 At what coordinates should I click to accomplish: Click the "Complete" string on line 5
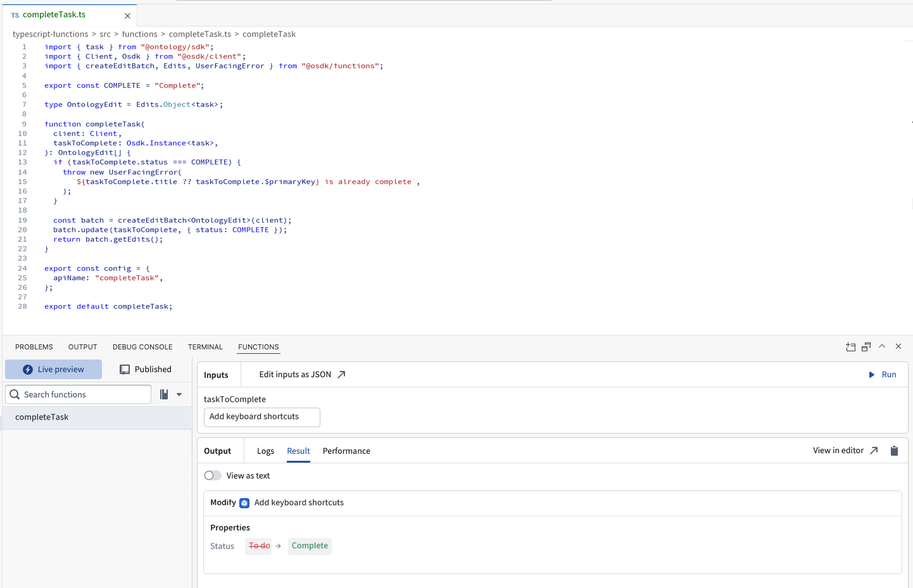[177, 85]
